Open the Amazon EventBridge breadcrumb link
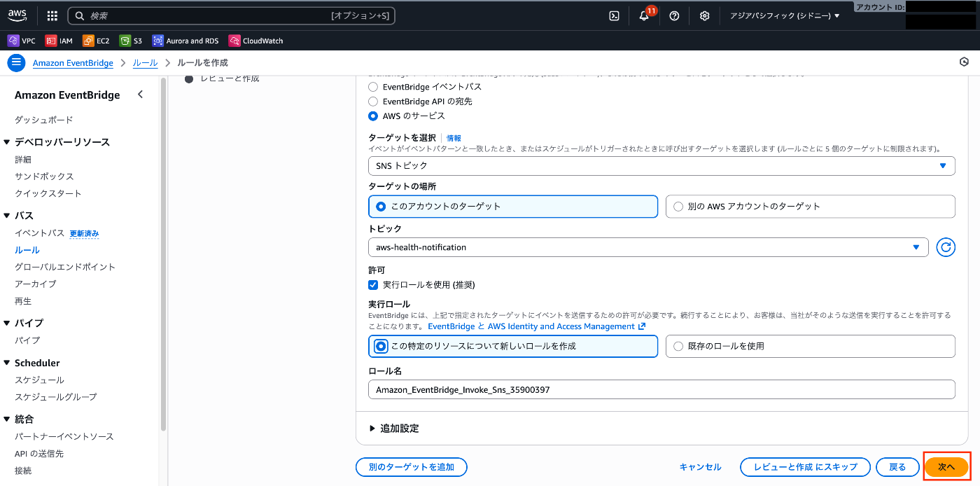The height and width of the screenshot is (486, 980). tap(73, 63)
